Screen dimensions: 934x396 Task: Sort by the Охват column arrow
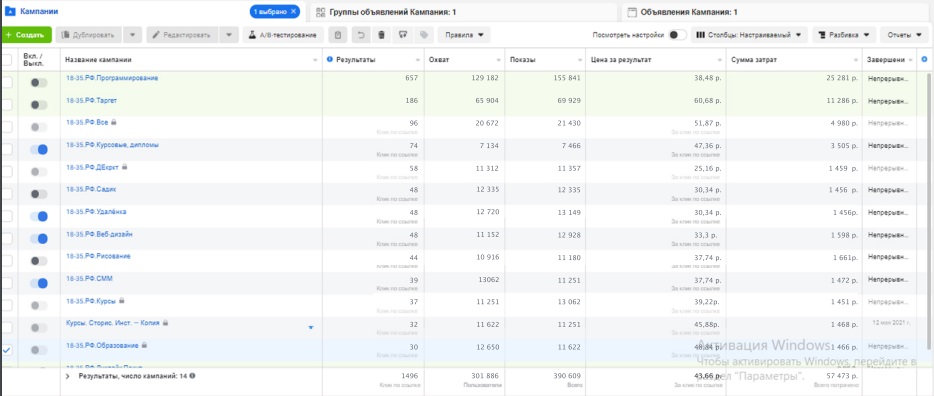coord(498,60)
